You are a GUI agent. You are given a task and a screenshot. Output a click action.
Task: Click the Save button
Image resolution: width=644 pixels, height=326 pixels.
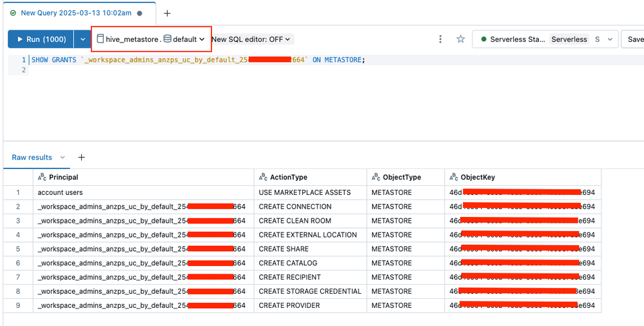click(x=634, y=39)
